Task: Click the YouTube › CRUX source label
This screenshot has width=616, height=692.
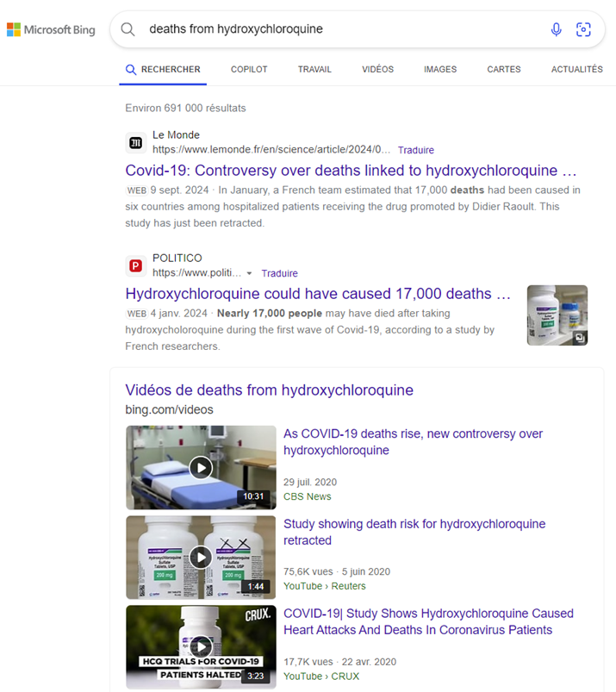Action: pos(321,676)
